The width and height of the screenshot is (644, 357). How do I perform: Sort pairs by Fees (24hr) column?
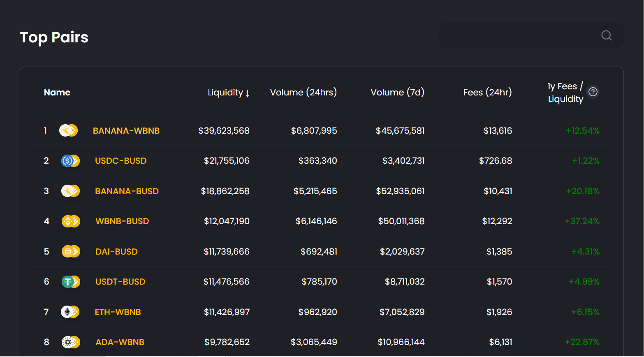pos(488,93)
